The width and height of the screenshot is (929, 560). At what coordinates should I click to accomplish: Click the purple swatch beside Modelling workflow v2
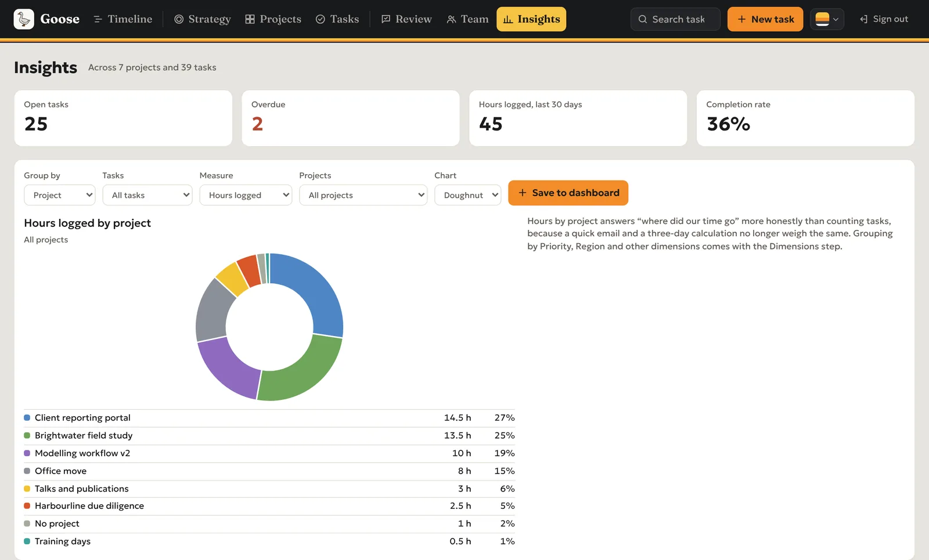click(x=27, y=453)
